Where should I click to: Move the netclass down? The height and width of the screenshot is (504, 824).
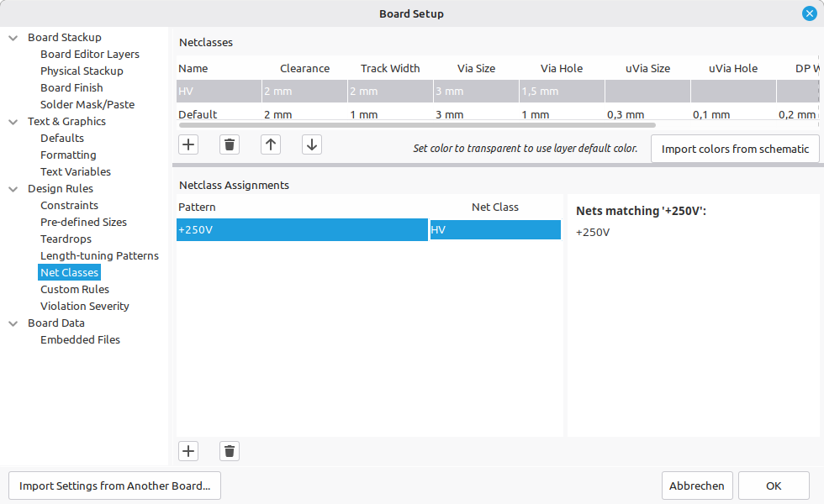pyautogui.click(x=312, y=144)
